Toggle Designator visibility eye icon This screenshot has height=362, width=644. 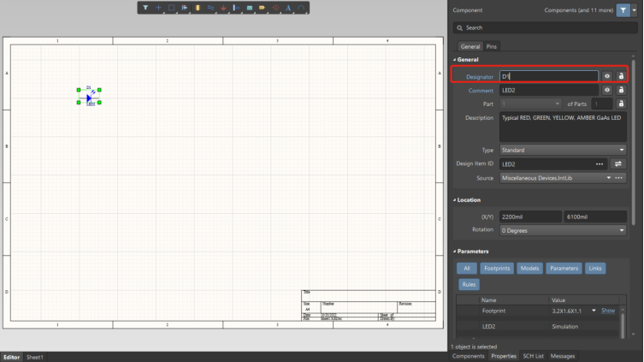tap(606, 76)
